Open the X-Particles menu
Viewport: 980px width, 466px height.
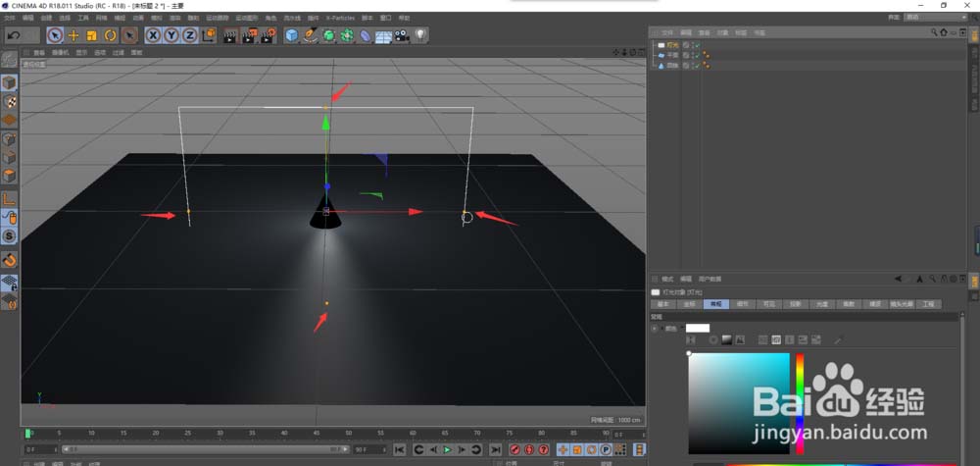339,18
